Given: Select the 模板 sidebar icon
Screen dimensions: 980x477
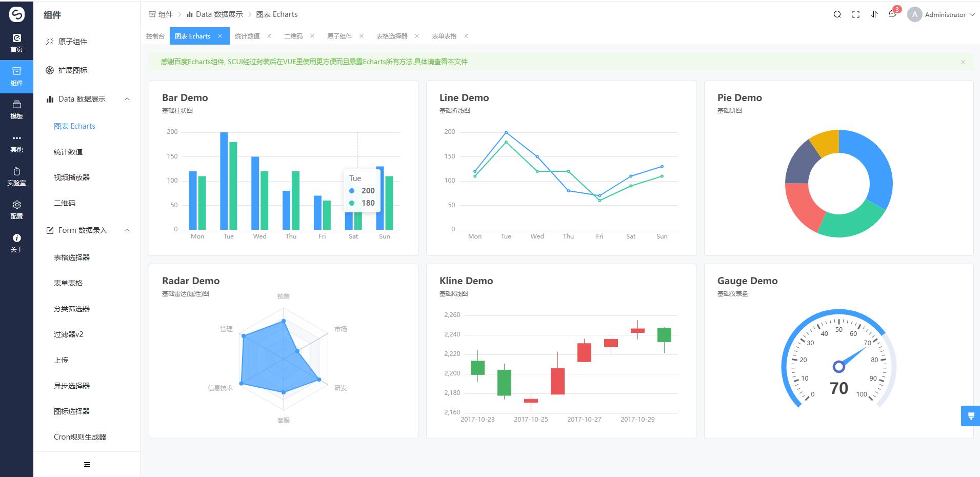Looking at the screenshot, I should pyautogui.click(x=16, y=110).
